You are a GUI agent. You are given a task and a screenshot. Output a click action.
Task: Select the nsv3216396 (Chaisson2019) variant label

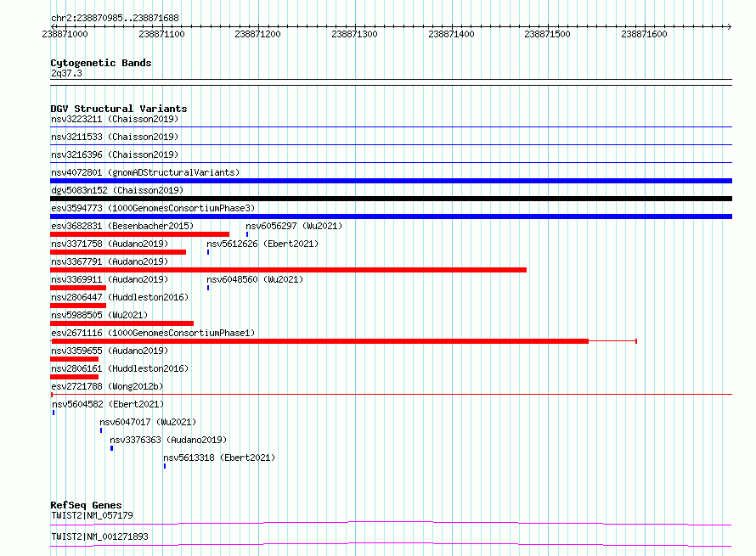[x=115, y=154]
